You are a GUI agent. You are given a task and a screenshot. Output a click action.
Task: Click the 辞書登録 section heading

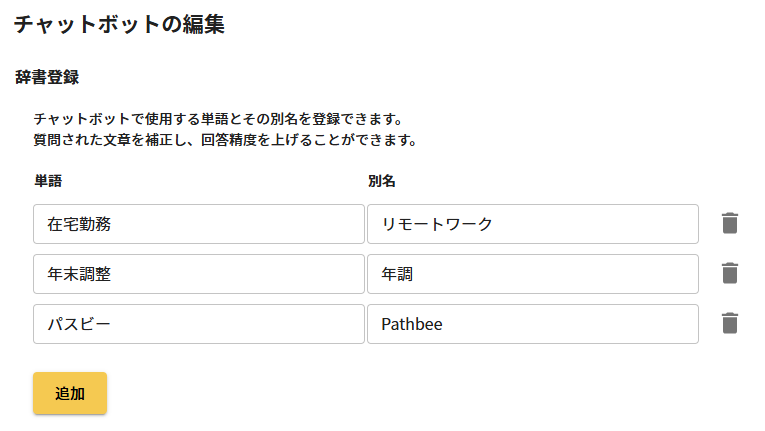[x=47, y=77]
